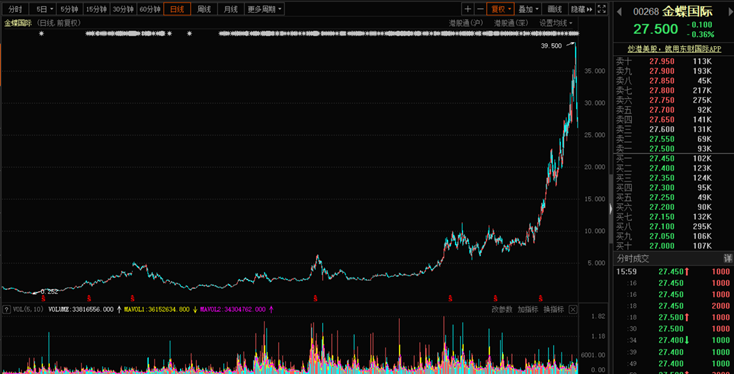This screenshot has width=734, height=374.
Task: Click the 0.252 low price label
Action: 49,292
